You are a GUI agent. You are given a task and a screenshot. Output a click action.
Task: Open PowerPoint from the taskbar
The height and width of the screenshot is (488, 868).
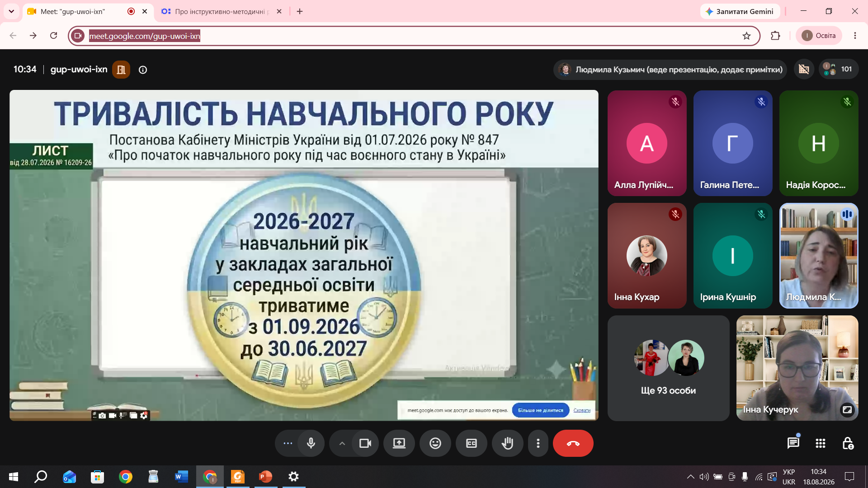[x=265, y=477]
